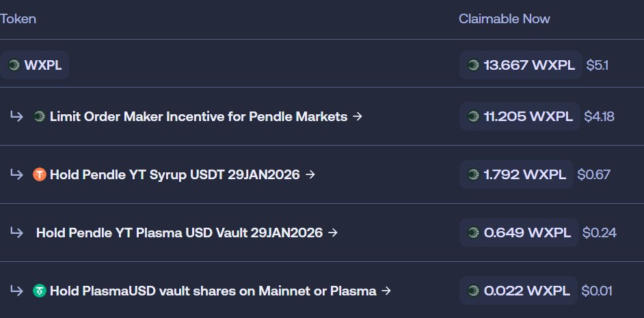Image resolution: width=644 pixels, height=318 pixels.
Task: Click the sub-row arrow before Plasma USD Vault row
Action: 16,233
